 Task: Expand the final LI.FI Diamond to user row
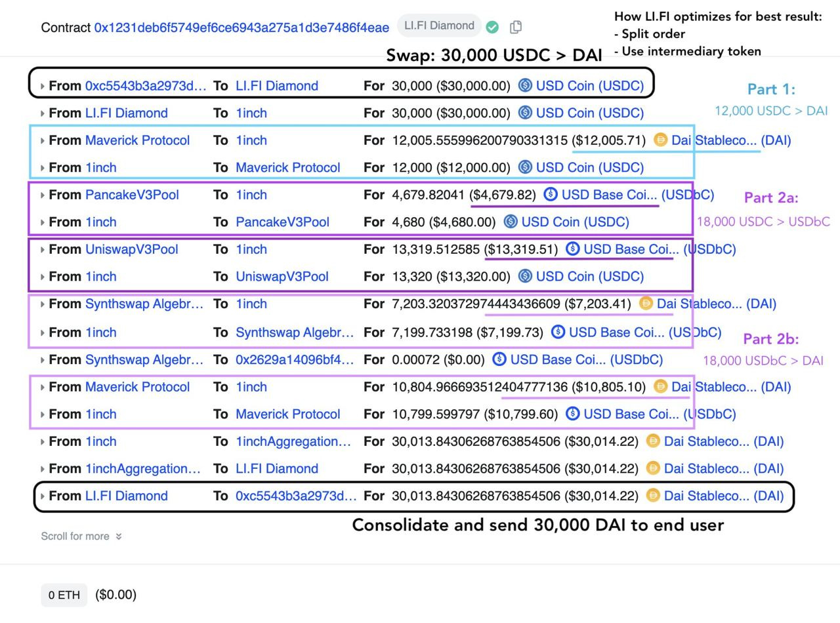43,496
